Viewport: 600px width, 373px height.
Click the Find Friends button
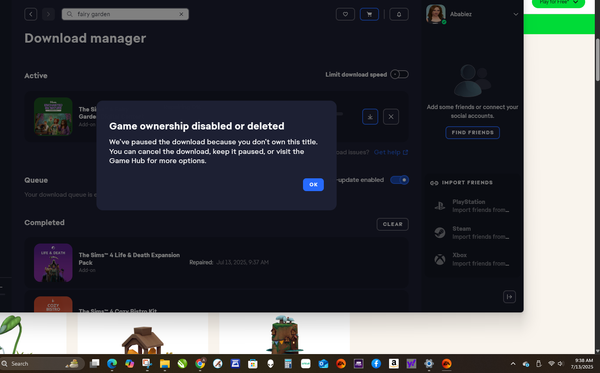tap(473, 132)
